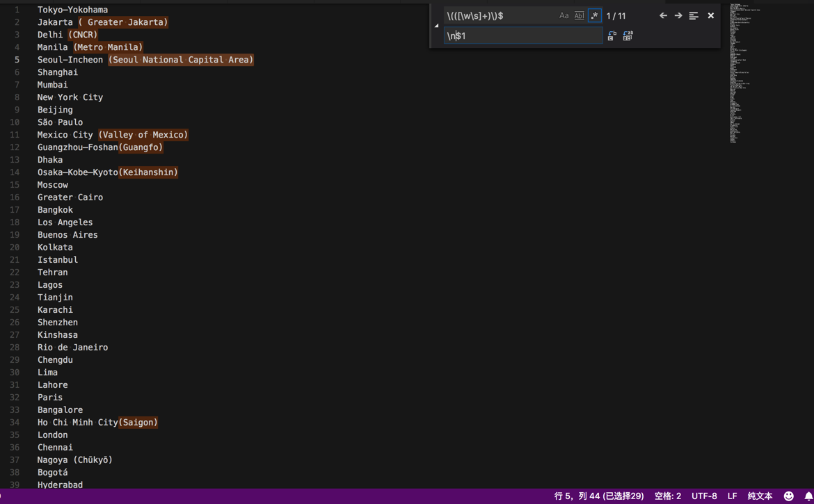Click the Kinshasa line
The height and width of the screenshot is (504, 814).
(58, 334)
